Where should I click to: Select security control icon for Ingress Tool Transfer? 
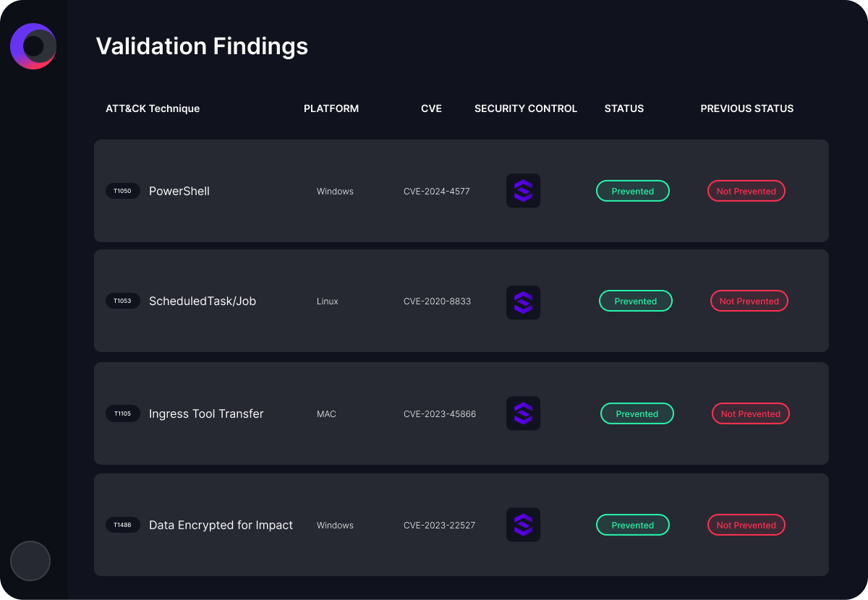tap(523, 413)
